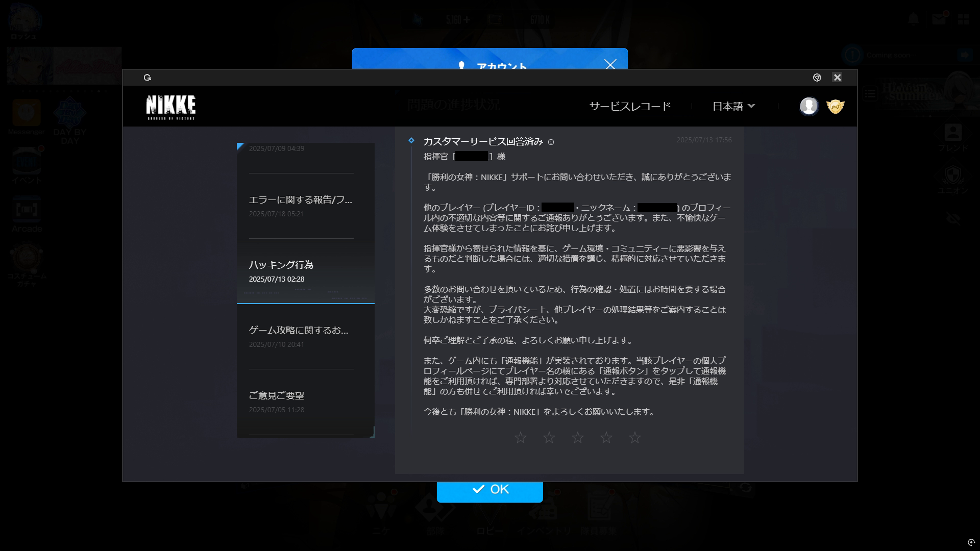980x551 pixels.
Task: Open the フレンド icon on right side
Action: (x=953, y=138)
